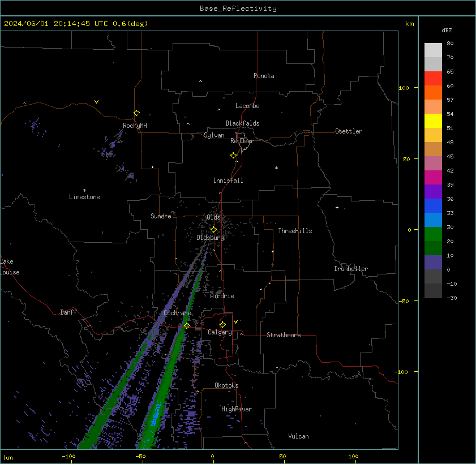Click the Olds town label
This screenshot has height=464, width=476.
(213, 217)
